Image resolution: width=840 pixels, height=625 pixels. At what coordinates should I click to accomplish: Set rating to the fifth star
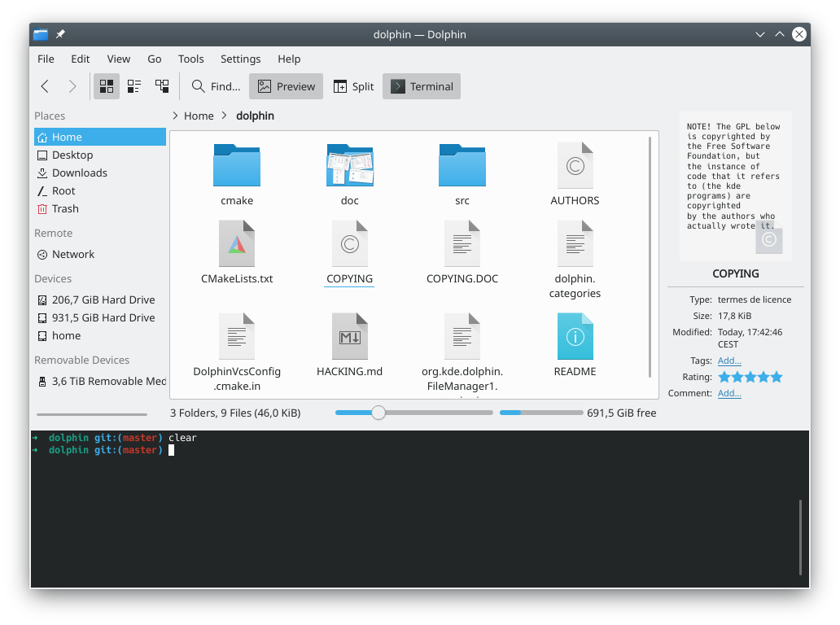point(777,377)
